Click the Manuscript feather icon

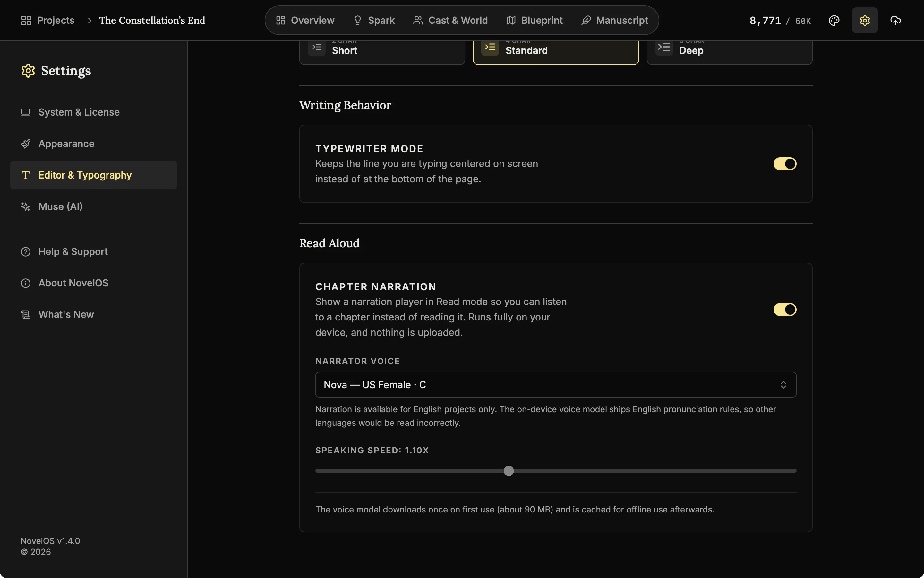586,20
